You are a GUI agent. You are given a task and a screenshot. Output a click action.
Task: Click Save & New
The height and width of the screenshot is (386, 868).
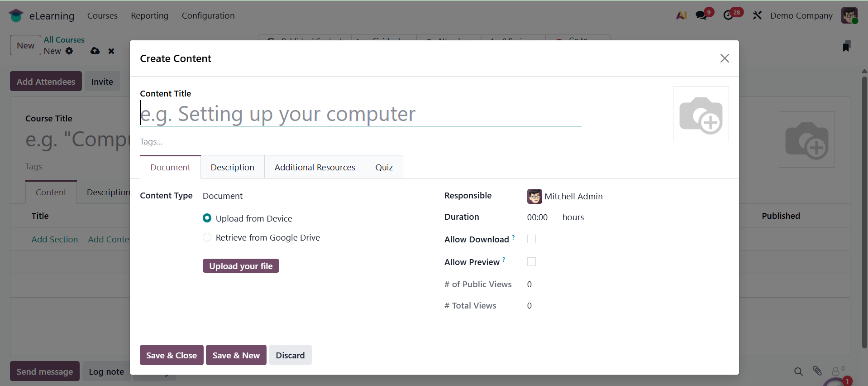coord(236,355)
